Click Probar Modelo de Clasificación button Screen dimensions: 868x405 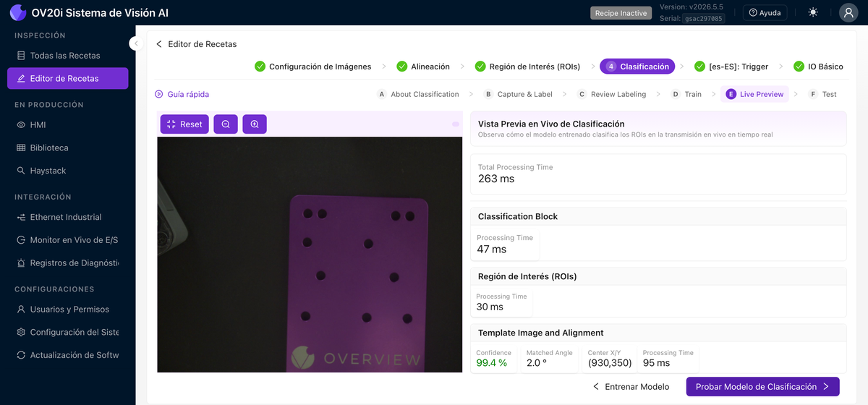(x=763, y=387)
